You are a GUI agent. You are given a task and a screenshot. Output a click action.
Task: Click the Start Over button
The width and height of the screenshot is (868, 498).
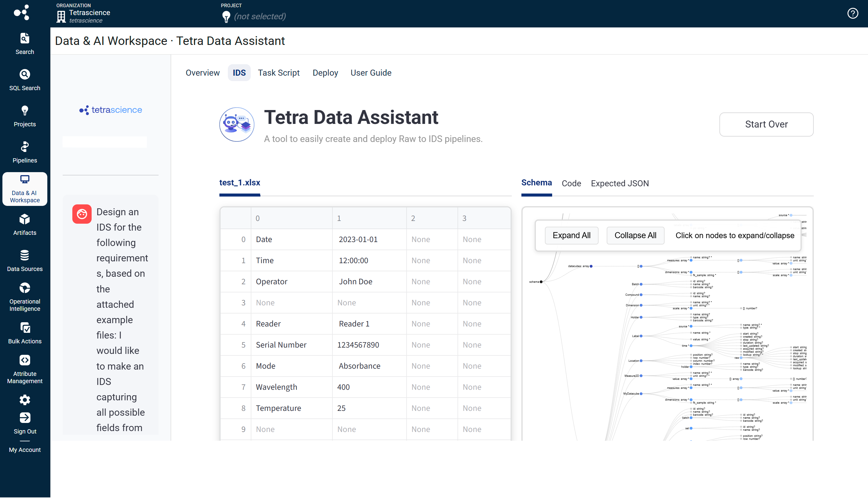[766, 124]
